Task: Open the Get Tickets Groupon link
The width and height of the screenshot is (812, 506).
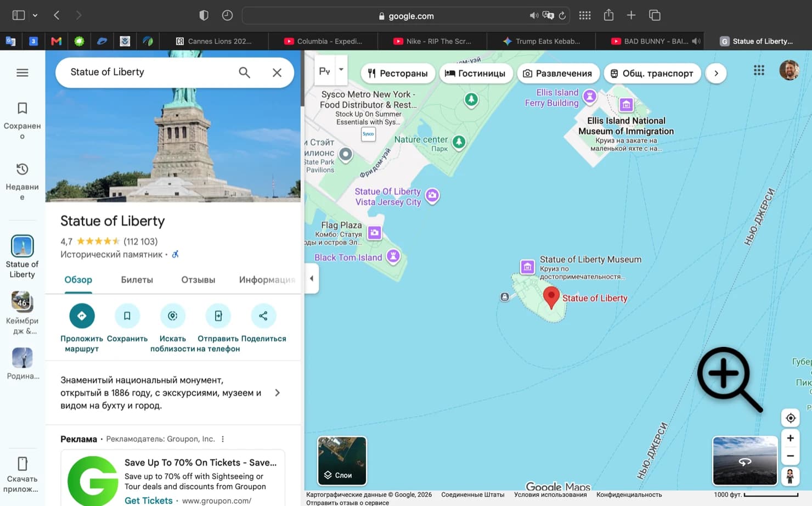Action: pos(148,501)
